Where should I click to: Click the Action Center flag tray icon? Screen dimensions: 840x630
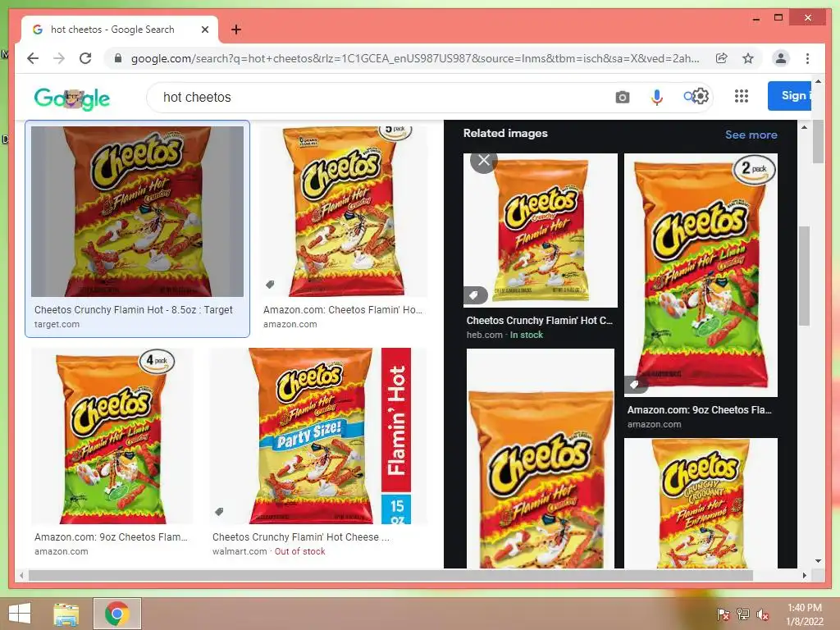pyautogui.click(x=723, y=614)
